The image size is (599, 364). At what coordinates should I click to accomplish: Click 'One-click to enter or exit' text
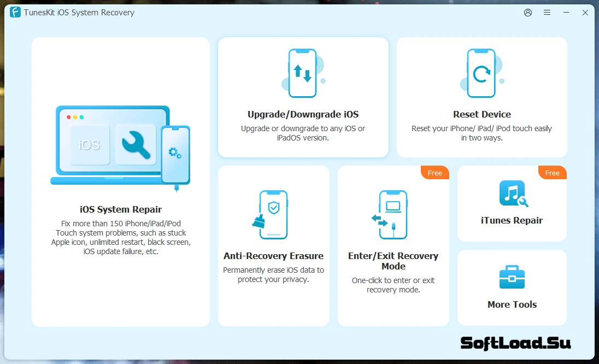coord(393,285)
